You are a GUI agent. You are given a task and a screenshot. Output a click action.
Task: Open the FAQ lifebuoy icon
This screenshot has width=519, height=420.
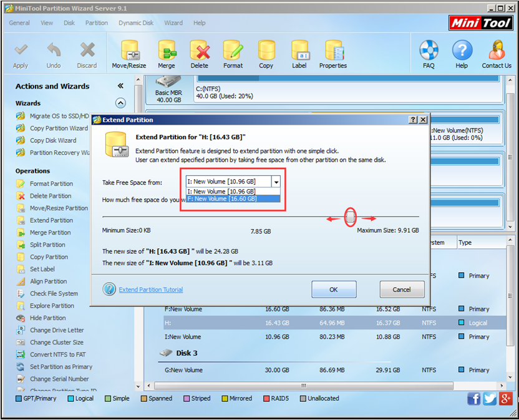pos(429,50)
